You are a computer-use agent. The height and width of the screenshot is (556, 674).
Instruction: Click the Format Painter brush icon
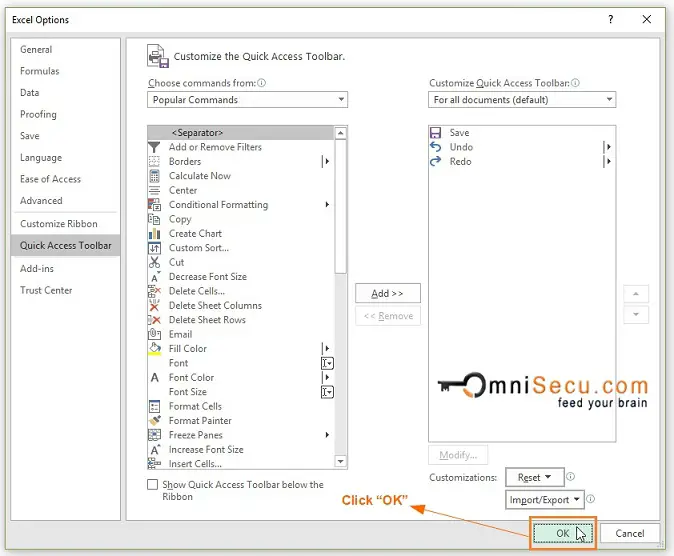[x=154, y=421]
